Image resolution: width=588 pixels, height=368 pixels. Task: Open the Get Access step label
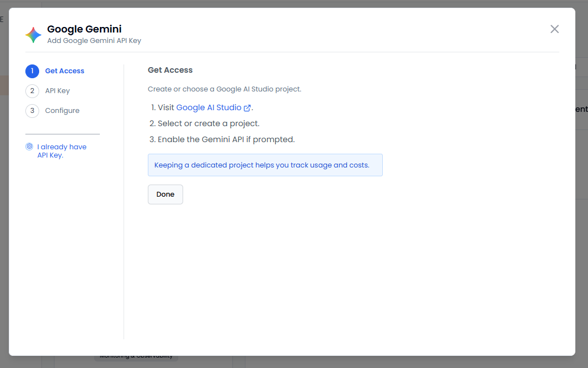[65, 71]
